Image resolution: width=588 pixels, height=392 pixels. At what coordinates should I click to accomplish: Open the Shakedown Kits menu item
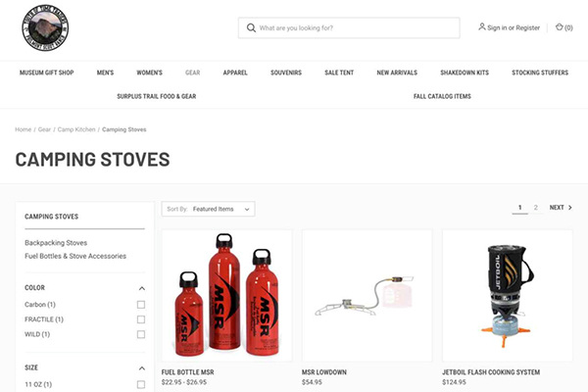465,73
